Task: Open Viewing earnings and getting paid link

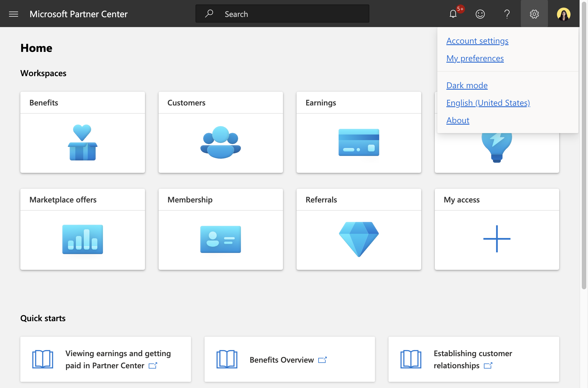Action: click(106, 359)
